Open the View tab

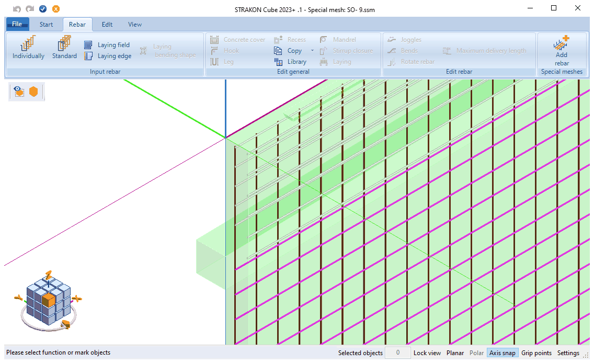pos(135,24)
